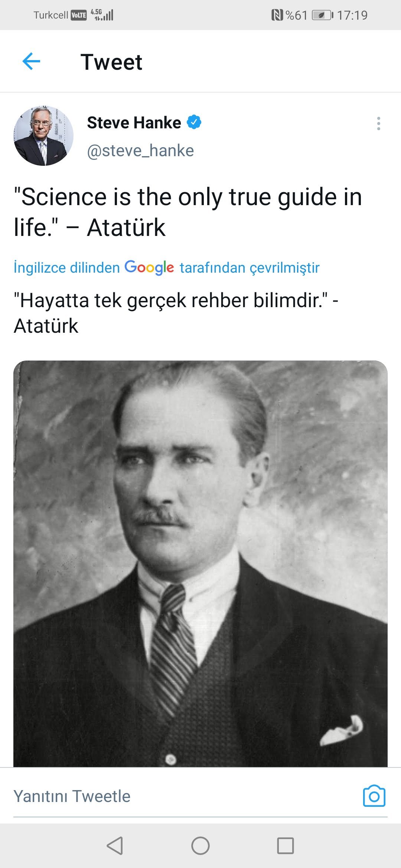
Task: Tap the translated Turkish quote text
Action: [x=176, y=313]
